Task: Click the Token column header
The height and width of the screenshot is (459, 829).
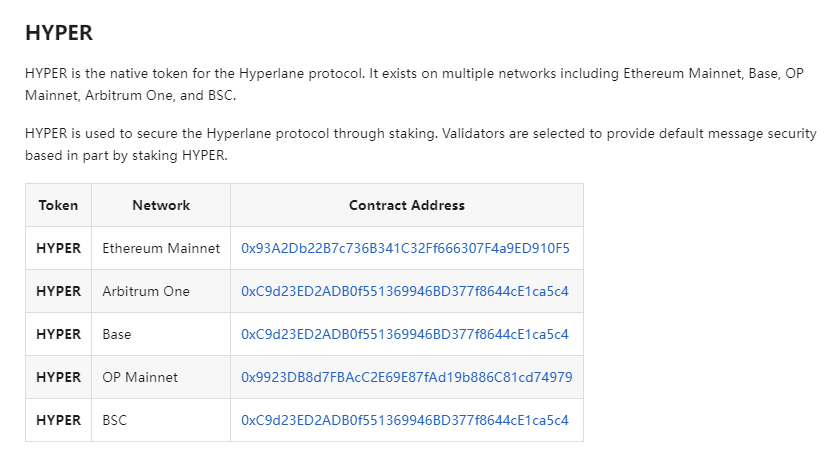Action: pos(58,205)
